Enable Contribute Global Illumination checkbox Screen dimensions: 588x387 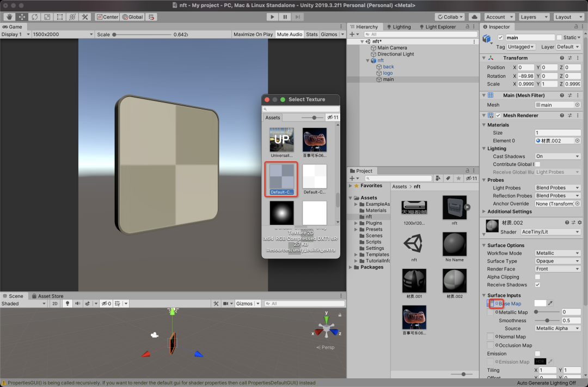[537, 164]
